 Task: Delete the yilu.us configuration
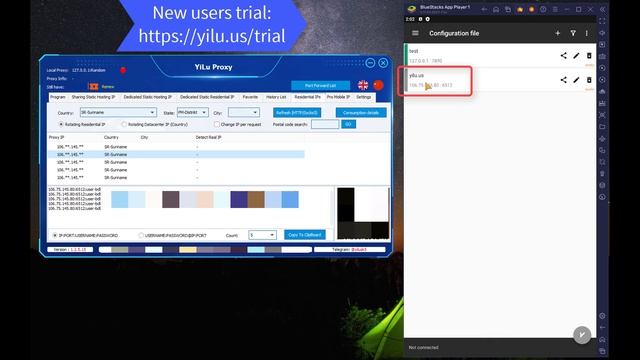click(589, 80)
